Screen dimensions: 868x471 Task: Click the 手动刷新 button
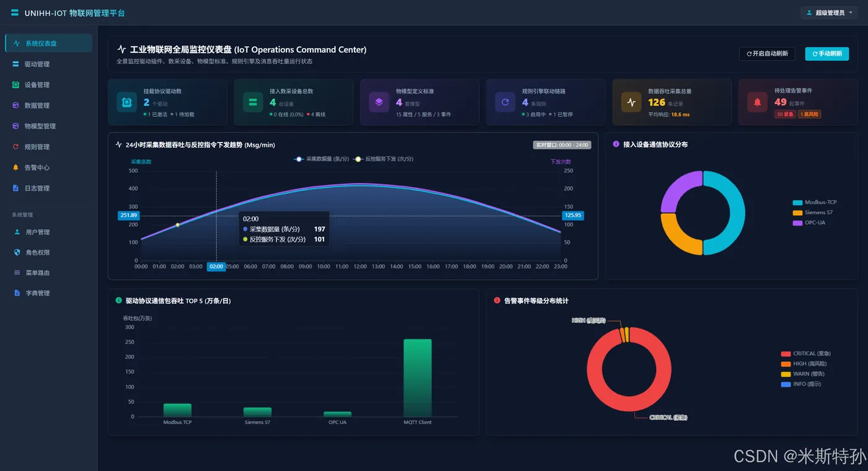click(827, 54)
